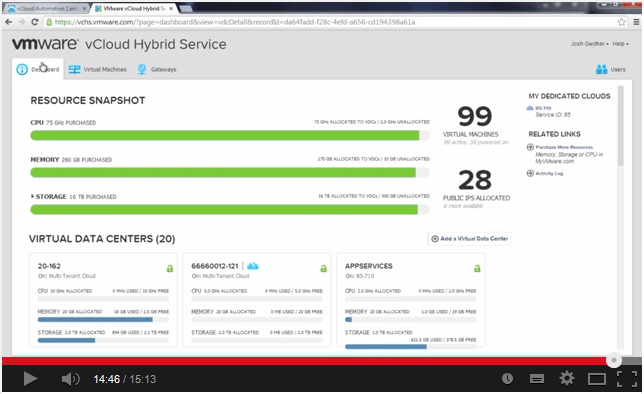Open the Gateways tab
Screen dimensions: 644x394
[157, 69]
